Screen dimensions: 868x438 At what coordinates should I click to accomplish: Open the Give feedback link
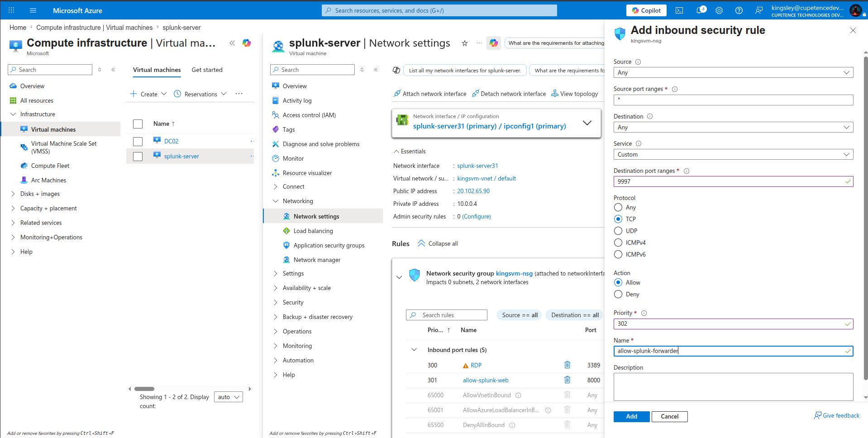[x=837, y=415]
